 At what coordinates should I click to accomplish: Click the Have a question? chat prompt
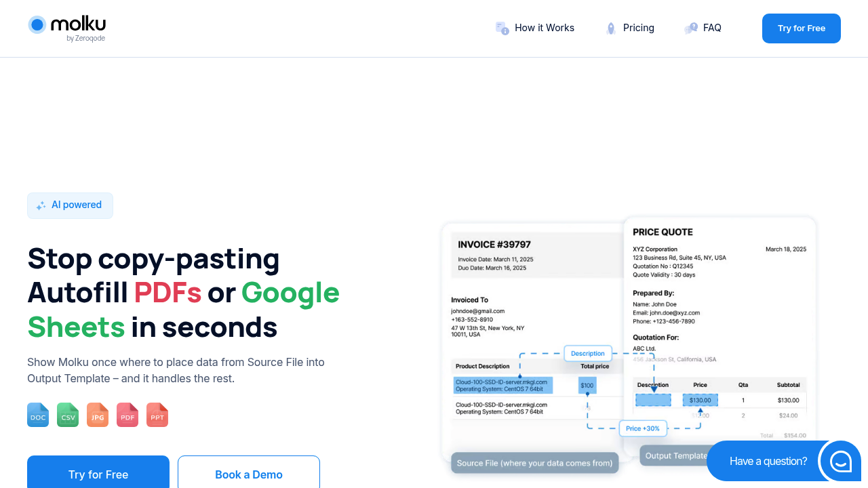(768, 461)
